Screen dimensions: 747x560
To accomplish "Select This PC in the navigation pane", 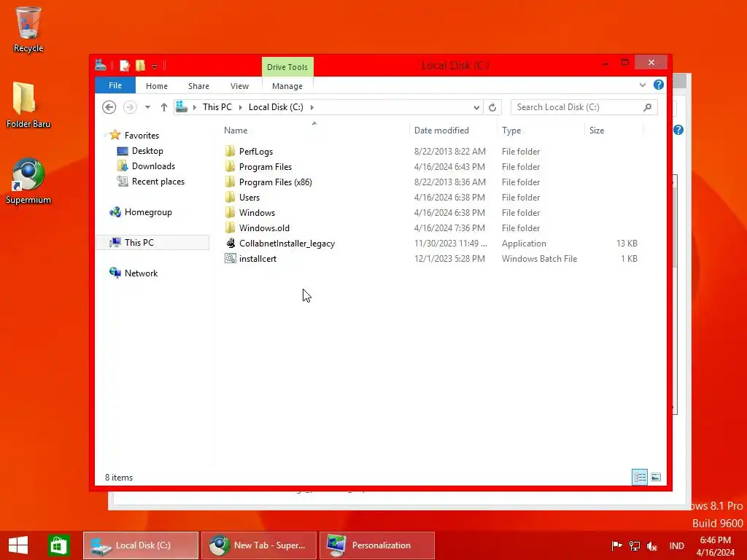I will 153,242.
